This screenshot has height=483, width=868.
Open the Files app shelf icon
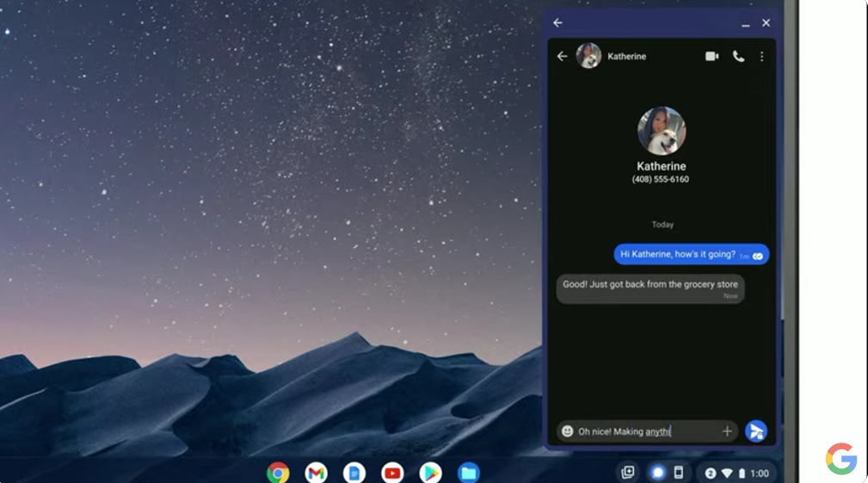(x=468, y=473)
